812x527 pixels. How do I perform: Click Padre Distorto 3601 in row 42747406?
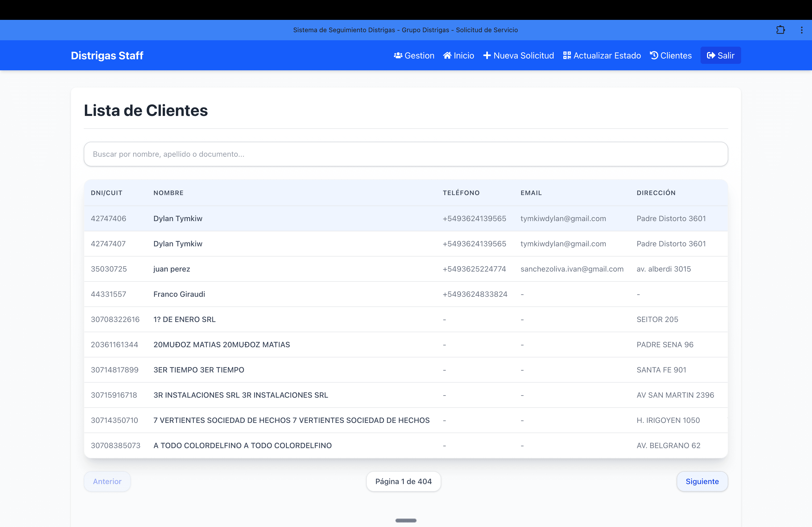(x=671, y=218)
